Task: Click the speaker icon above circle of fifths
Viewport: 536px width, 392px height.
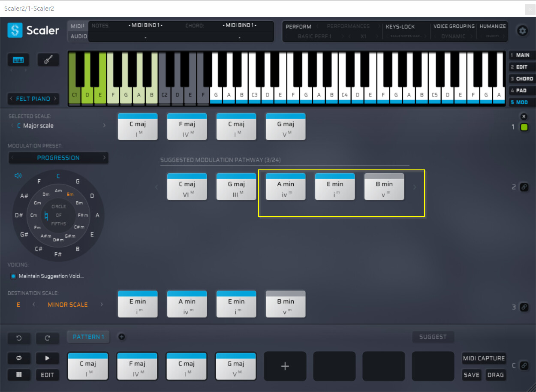Action: click(18, 176)
